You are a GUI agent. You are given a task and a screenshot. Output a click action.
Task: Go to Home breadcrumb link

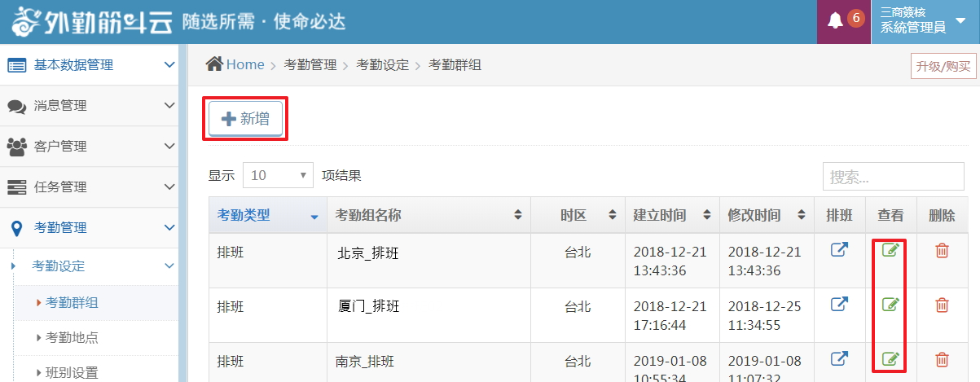point(245,64)
